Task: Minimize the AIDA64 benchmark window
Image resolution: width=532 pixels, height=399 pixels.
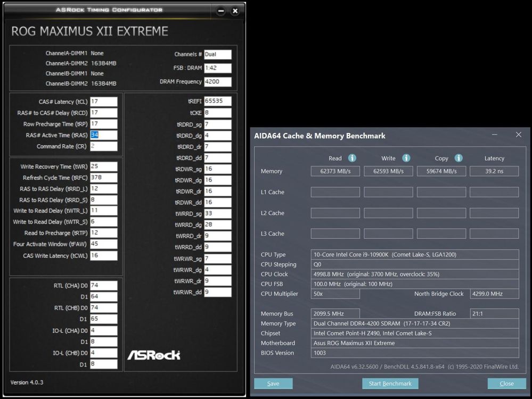Action: pos(495,135)
